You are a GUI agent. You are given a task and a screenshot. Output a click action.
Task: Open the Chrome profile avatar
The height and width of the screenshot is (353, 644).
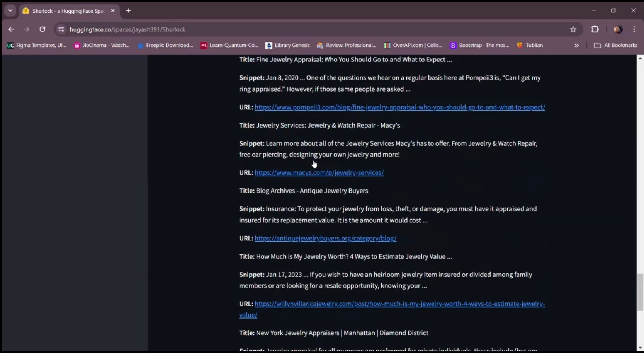(618, 29)
